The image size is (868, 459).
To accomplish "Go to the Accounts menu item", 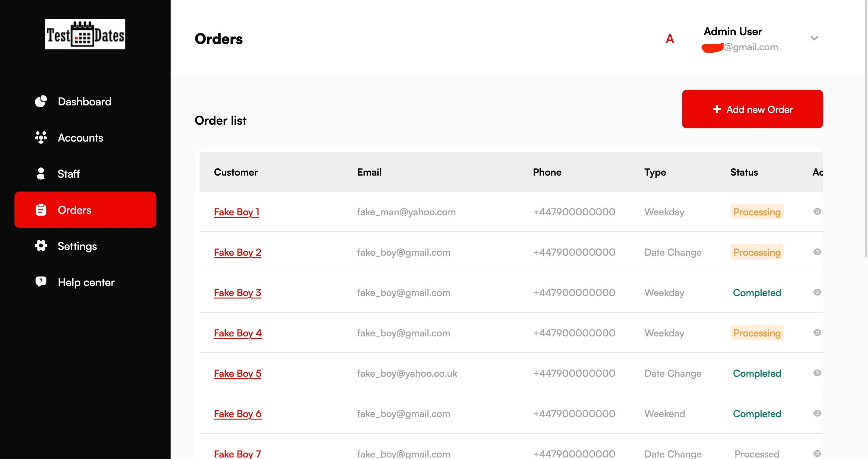I will tap(80, 138).
